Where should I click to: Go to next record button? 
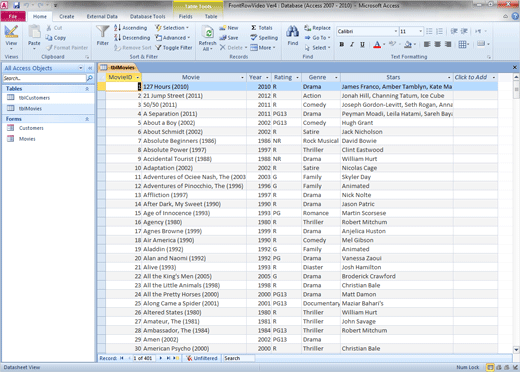pos(161,358)
